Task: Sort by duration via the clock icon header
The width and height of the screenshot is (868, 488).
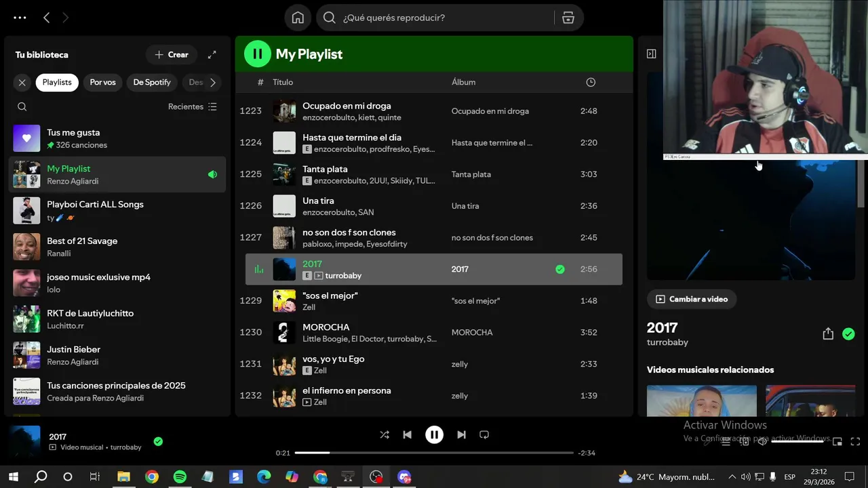Action: pyautogui.click(x=591, y=82)
